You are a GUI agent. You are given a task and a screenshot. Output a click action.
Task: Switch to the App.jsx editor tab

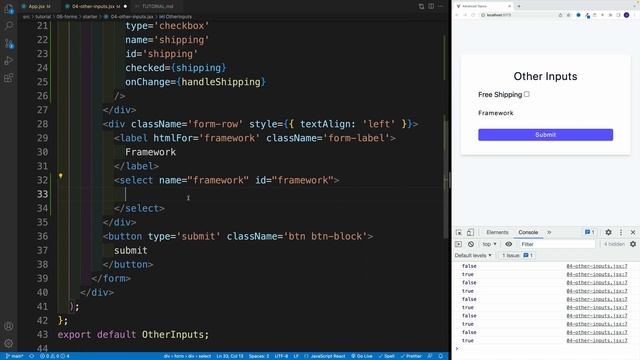click(x=36, y=6)
